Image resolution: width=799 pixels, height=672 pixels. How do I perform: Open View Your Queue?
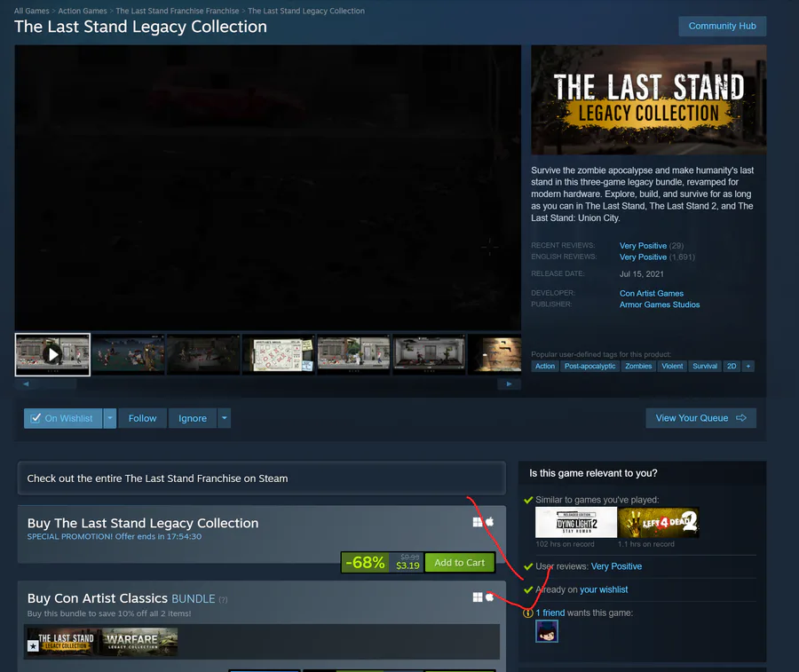coord(700,418)
